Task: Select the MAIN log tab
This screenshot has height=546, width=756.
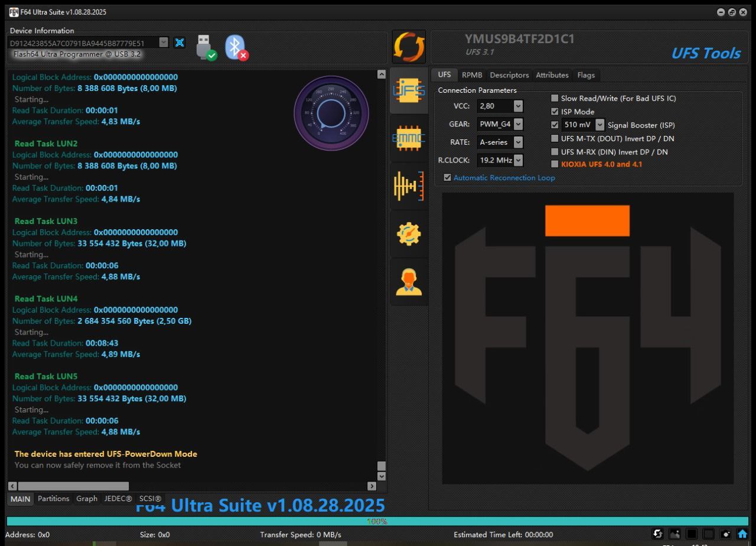Action: 20,499
